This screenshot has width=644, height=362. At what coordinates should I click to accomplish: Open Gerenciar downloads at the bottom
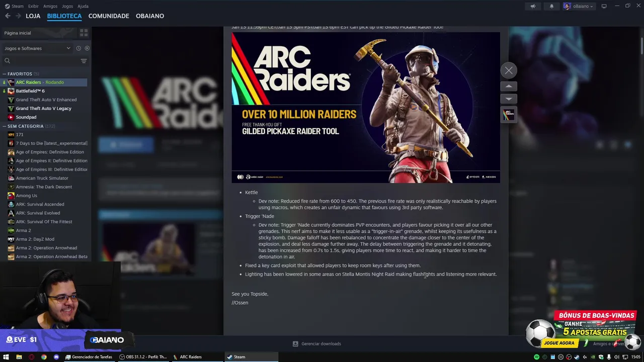point(317,344)
